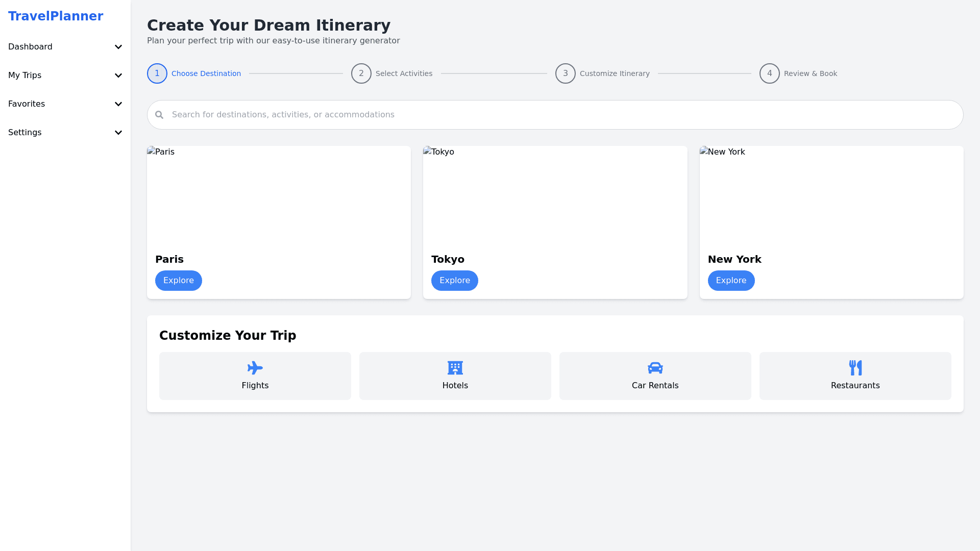Viewport: 980px width, 551px height.
Task: Expand the Settings chevron
Action: [118, 133]
